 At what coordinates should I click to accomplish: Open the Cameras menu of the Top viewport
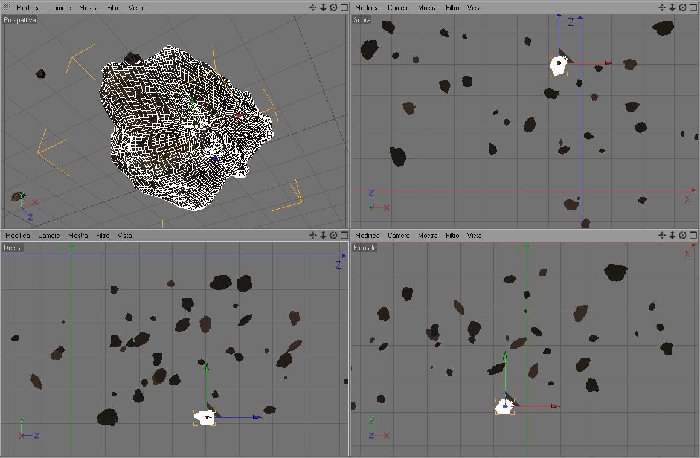coord(397,8)
